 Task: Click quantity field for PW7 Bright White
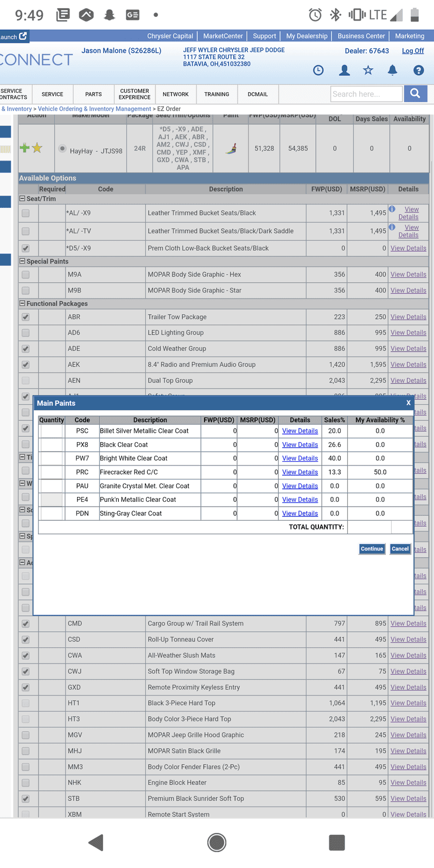[x=52, y=458]
